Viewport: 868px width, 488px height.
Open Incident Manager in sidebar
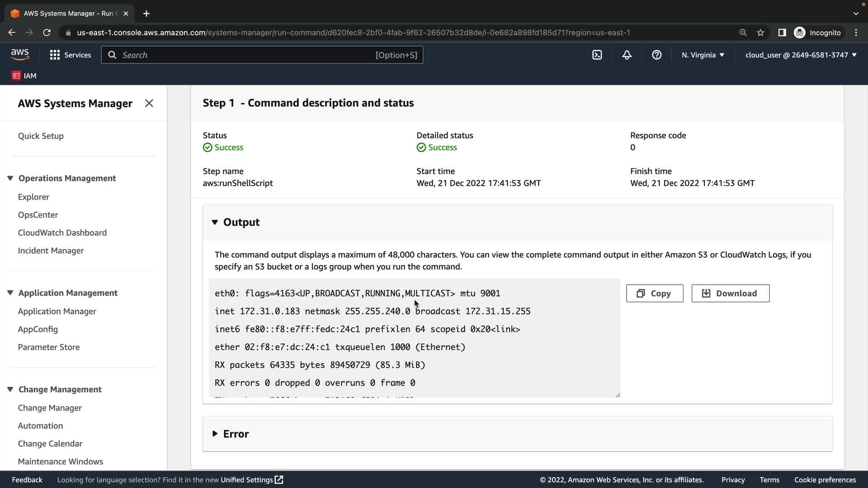click(51, 251)
